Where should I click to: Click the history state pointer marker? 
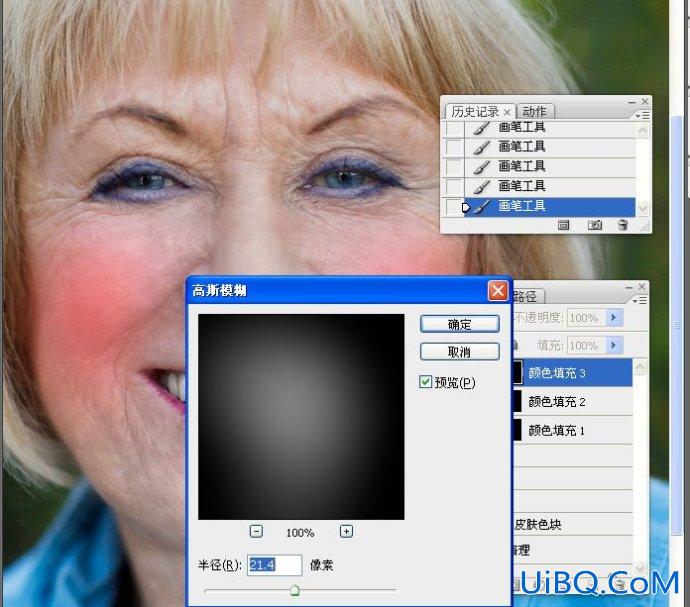[x=466, y=207]
